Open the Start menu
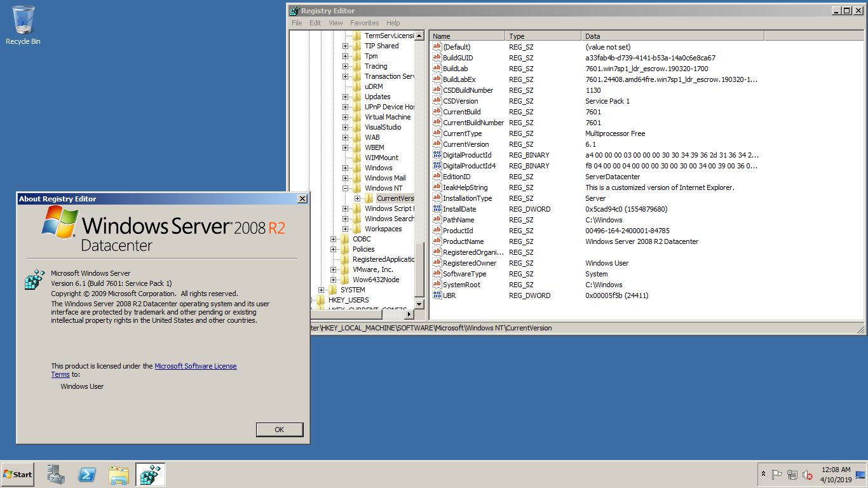The height and width of the screenshot is (488, 868). pos(18,474)
